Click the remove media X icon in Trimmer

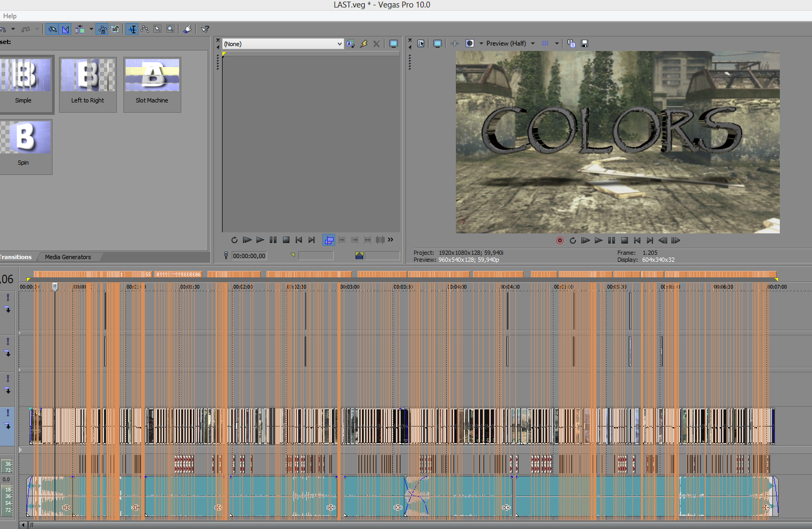[x=377, y=44]
